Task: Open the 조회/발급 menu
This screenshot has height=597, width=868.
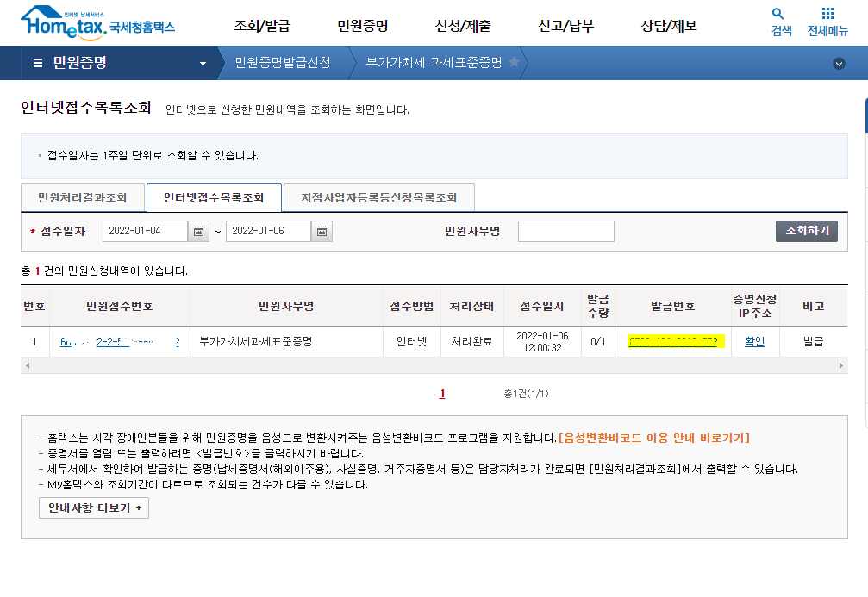Action: pos(262,26)
